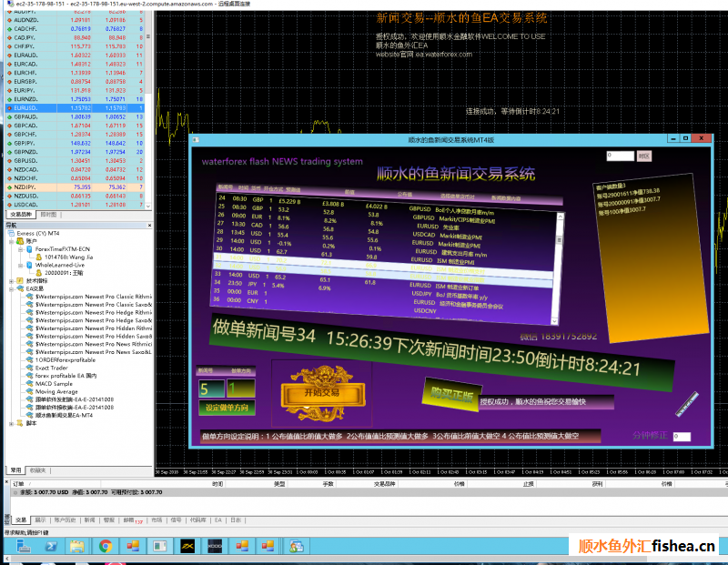
Task: Click the 1ORDERforexprofitable EA icon
Action: click(30, 359)
